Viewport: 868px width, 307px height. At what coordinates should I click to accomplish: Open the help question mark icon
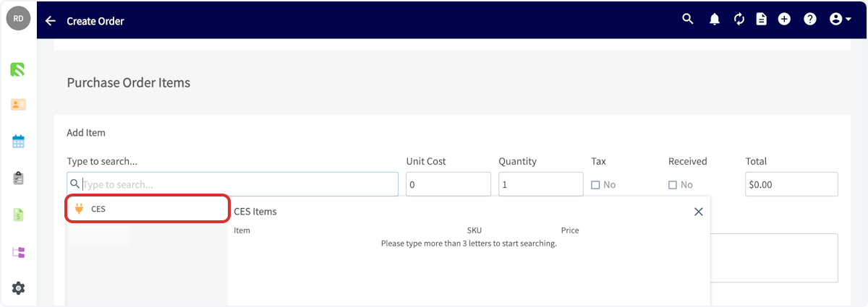tap(810, 20)
